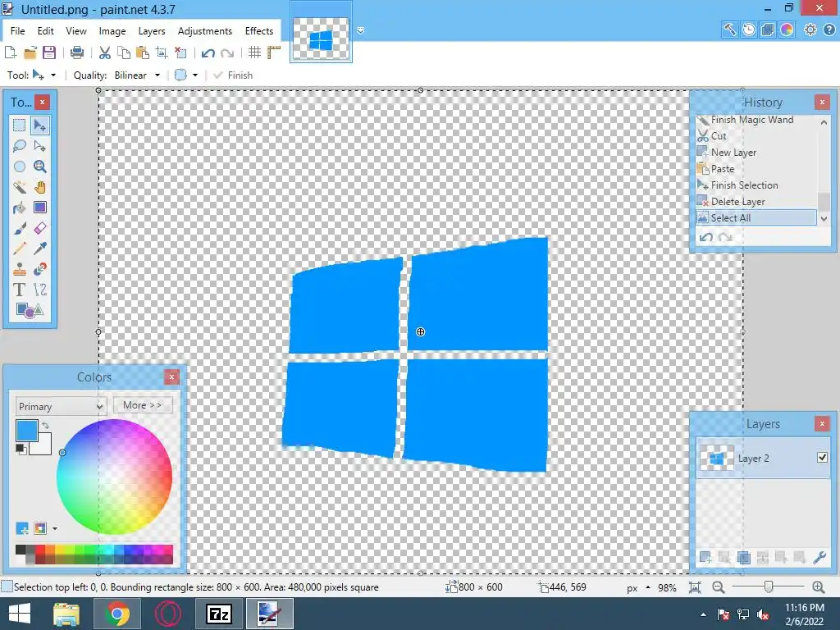Select the Ellipse Select tool

(x=20, y=167)
